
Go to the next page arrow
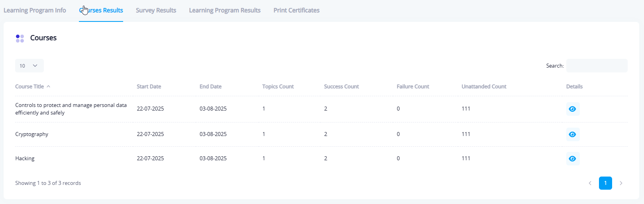pyautogui.click(x=620, y=183)
